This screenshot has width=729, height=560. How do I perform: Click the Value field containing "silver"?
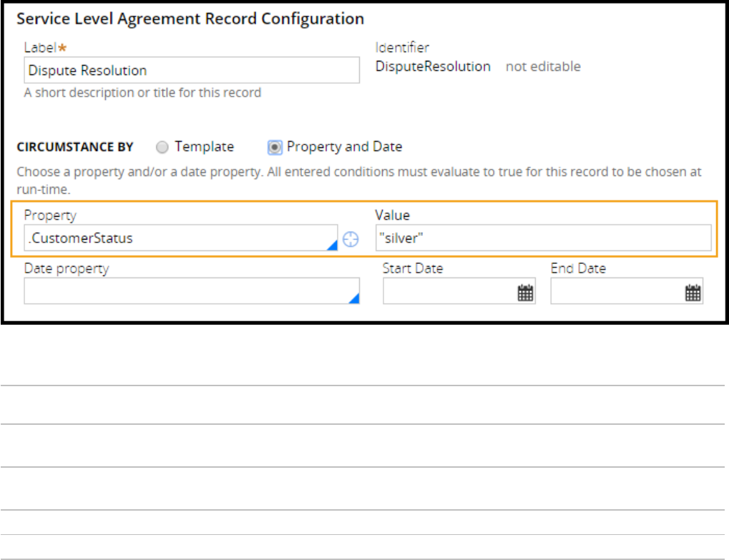[x=543, y=238]
